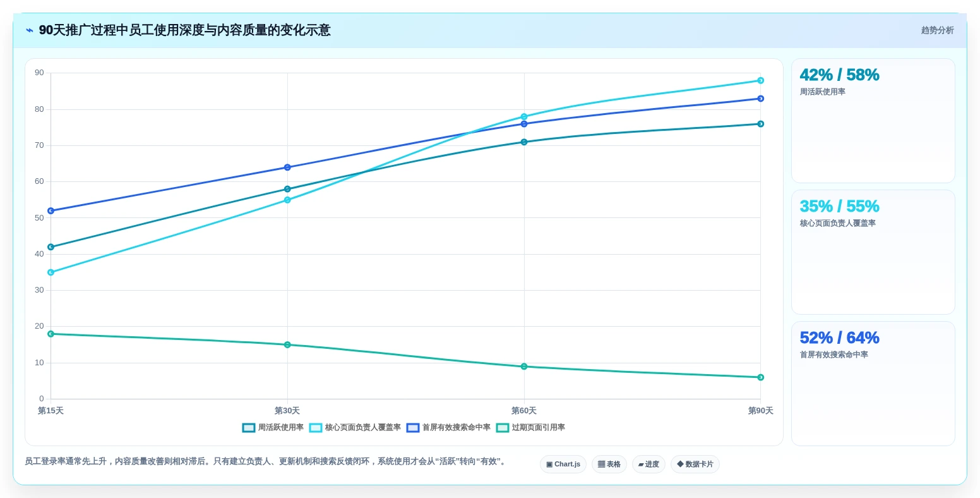Click the 趋势分析 label in header
This screenshot has width=980, height=498.
point(937,30)
